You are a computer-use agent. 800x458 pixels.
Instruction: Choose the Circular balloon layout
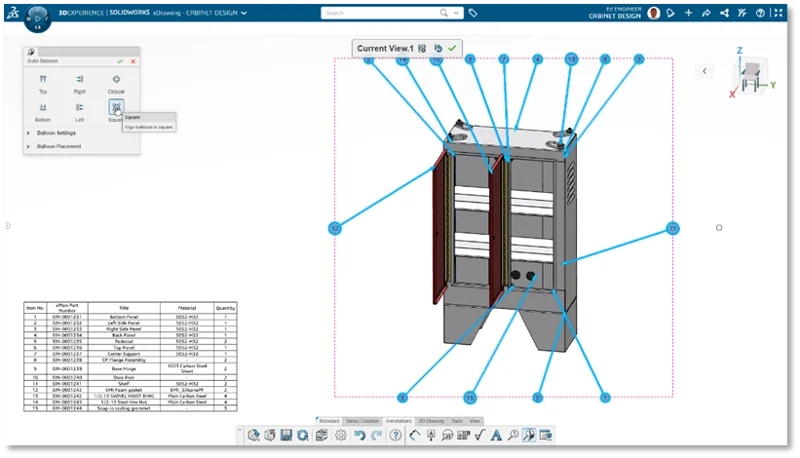[x=116, y=81]
